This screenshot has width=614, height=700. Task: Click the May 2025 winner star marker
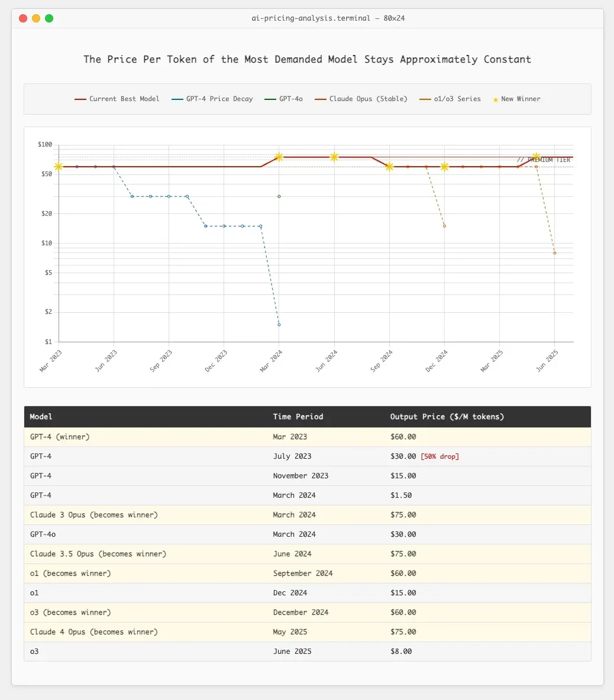[537, 157]
